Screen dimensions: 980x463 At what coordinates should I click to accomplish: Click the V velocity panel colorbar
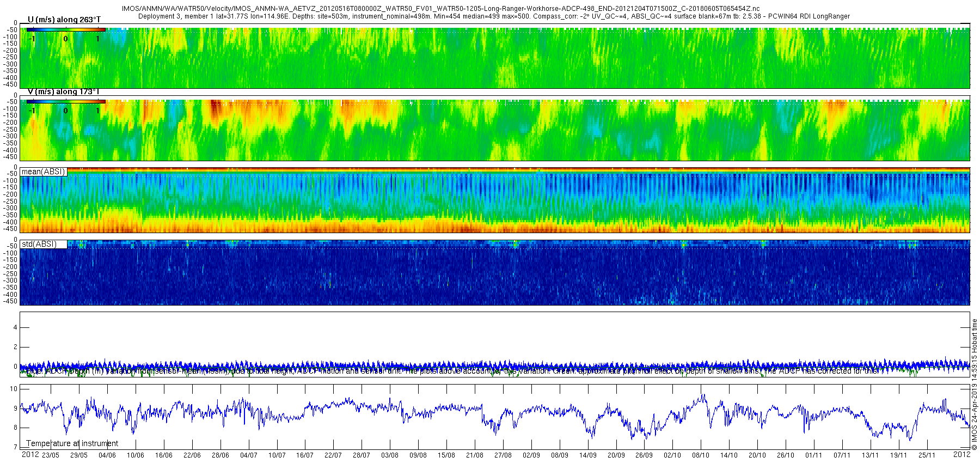[x=66, y=102]
